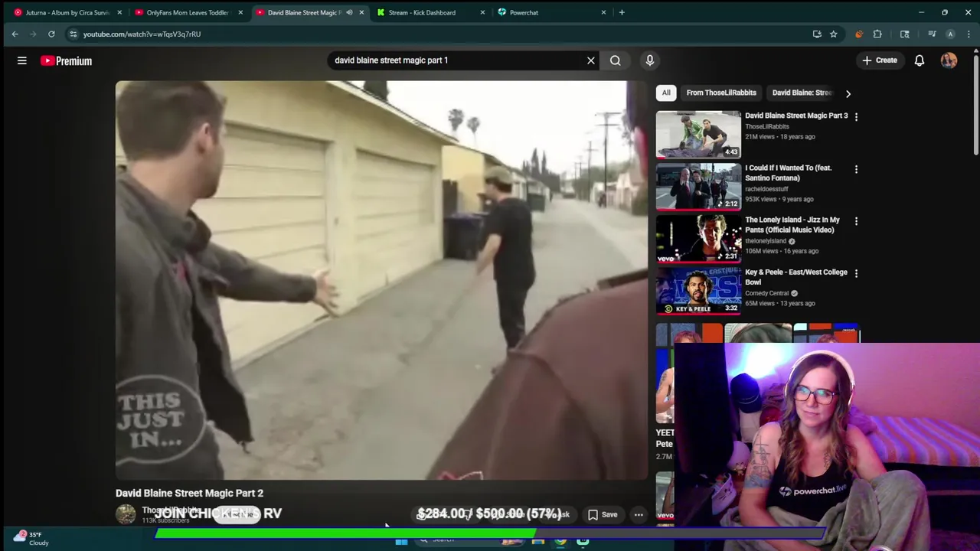
Task: Click the video player area
Action: pyautogui.click(x=381, y=280)
